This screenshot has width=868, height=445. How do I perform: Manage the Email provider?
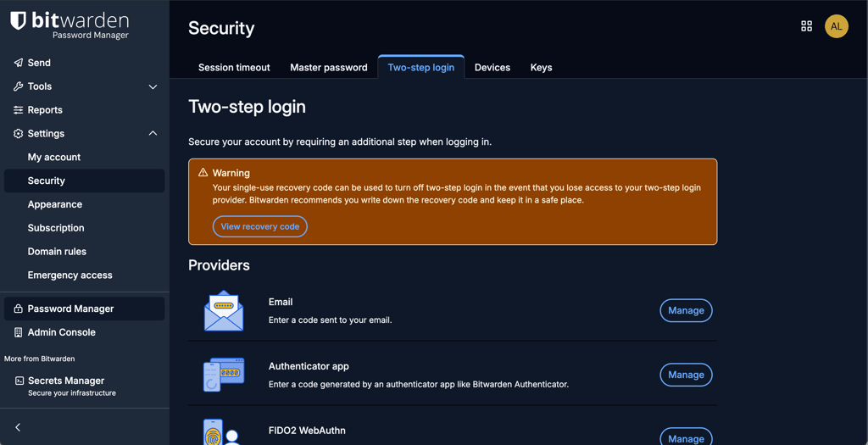point(686,310)
